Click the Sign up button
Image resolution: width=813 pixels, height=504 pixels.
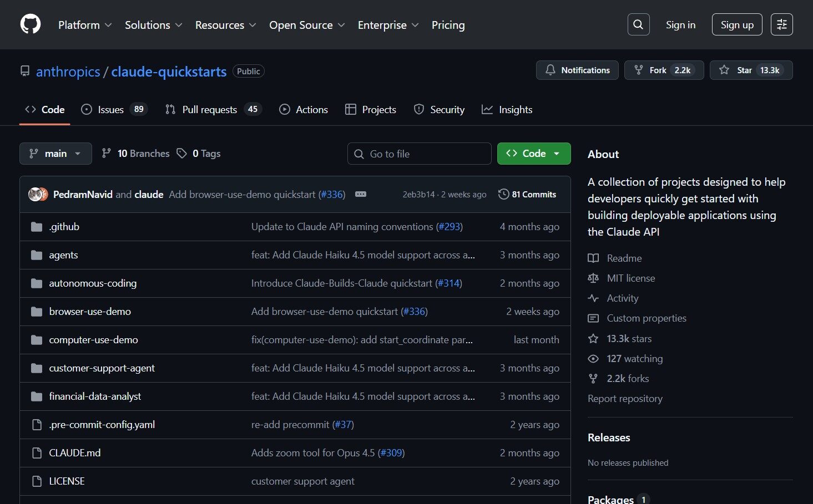(x=736, y=25)
